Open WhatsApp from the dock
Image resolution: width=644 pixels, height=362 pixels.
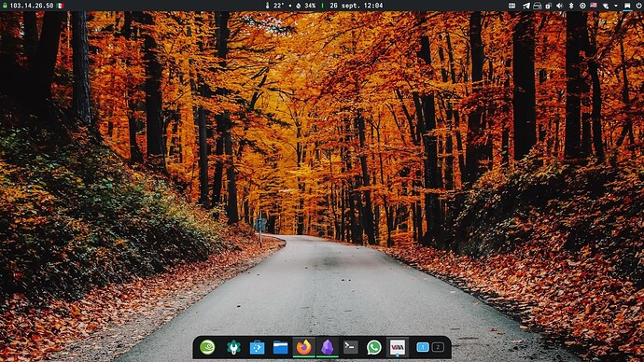tap(374, 347)
